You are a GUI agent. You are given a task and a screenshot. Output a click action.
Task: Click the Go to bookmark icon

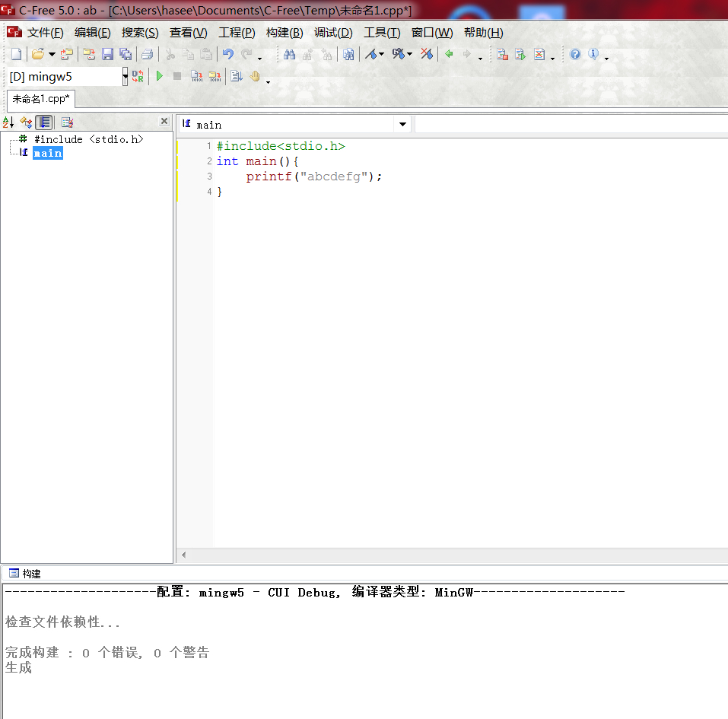(398, 54)
